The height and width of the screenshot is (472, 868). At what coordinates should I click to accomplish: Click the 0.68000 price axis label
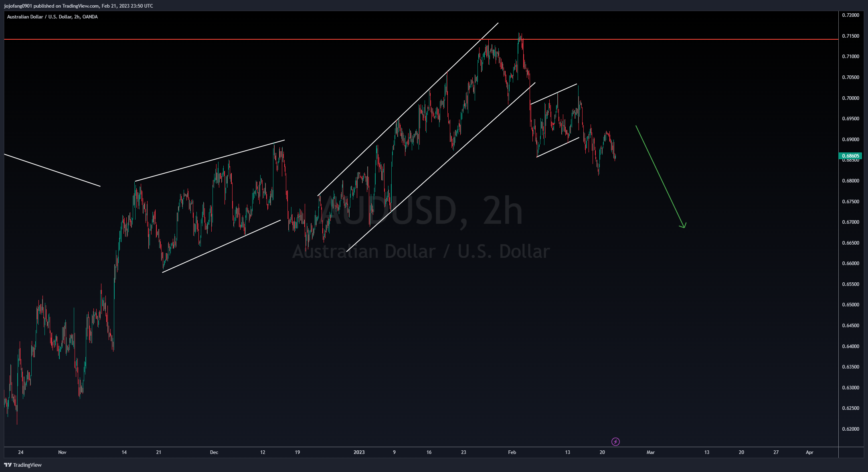click(x=850, y=181)
